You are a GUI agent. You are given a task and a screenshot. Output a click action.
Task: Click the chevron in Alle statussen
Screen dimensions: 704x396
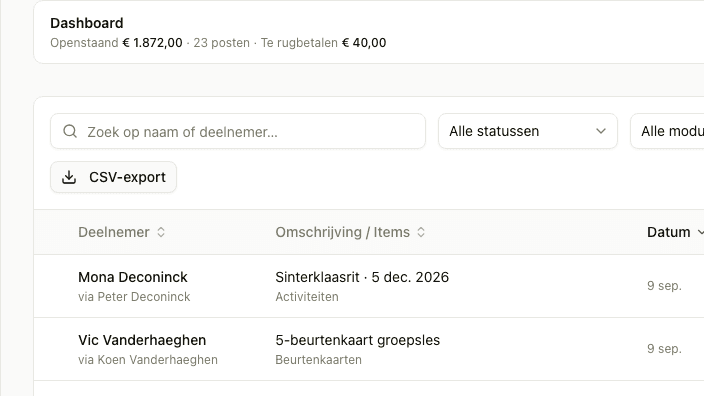click(x=601, y=131)
